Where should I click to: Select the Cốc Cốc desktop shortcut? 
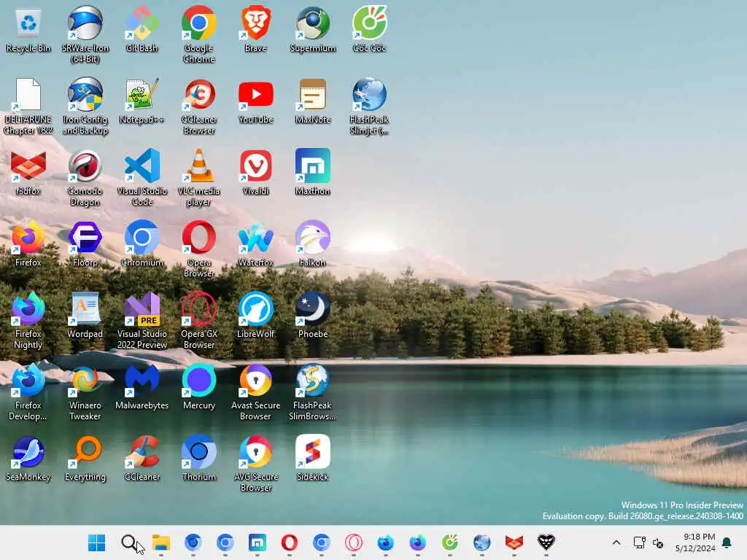[x=370, y=29]
